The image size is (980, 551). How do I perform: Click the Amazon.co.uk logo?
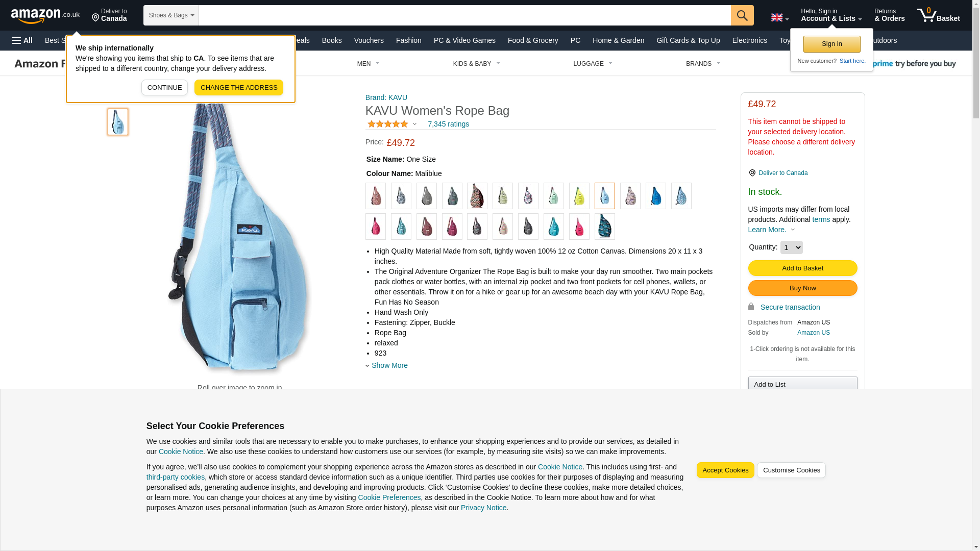(x=45, y=15)
